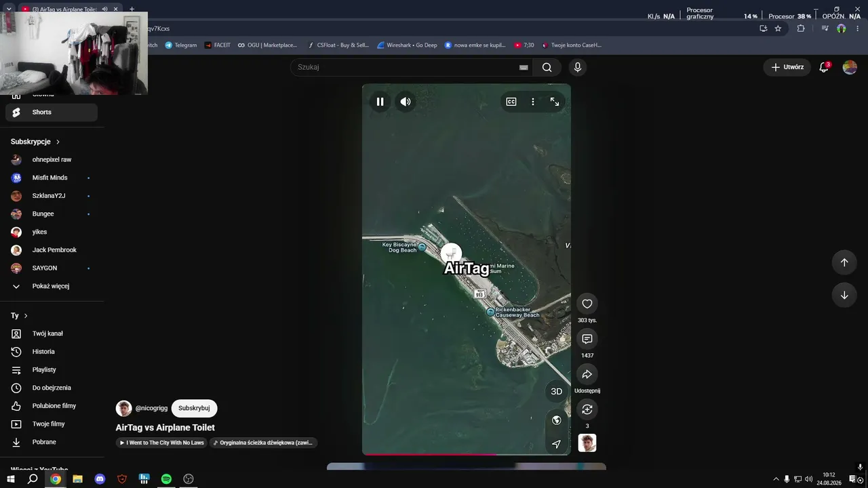Open the on-screen keyboard in the search box

(x=524, y=67)
